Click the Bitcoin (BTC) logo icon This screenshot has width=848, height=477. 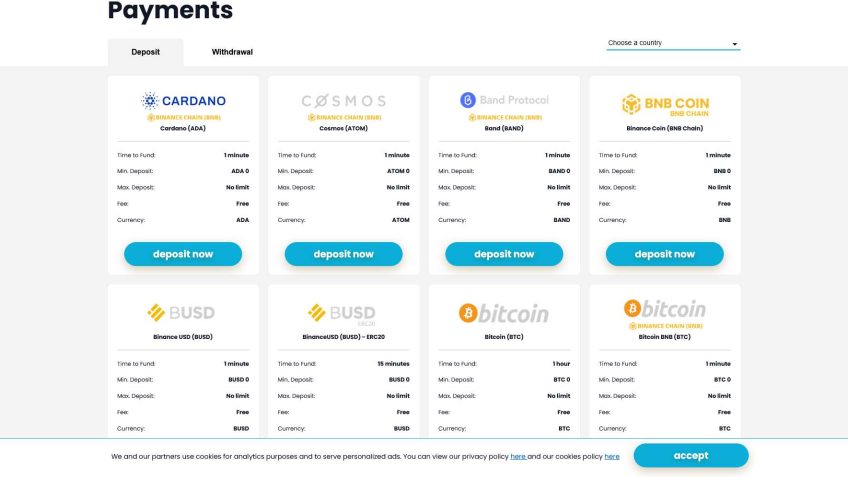coord(468,313)
